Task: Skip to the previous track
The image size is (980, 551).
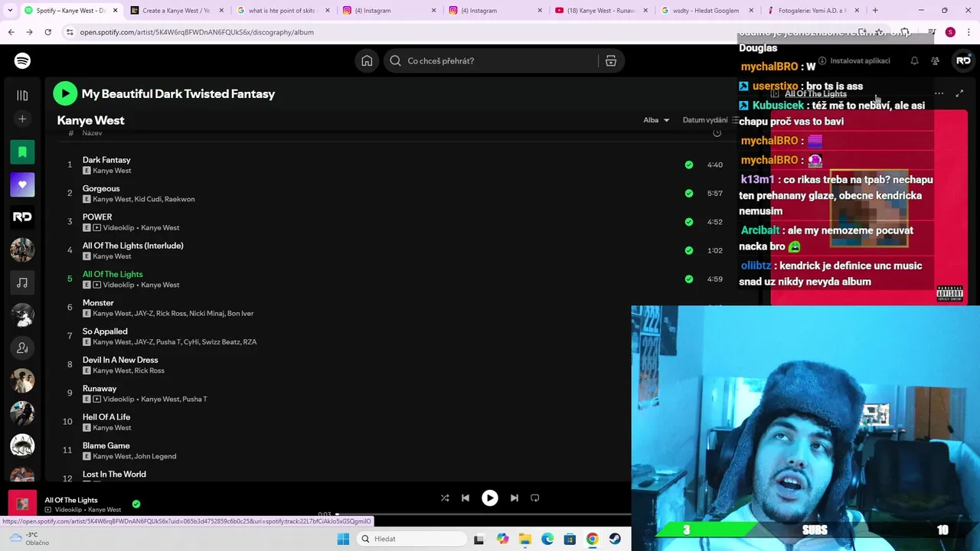Action: pyautogui.click(x=465, y=497)
